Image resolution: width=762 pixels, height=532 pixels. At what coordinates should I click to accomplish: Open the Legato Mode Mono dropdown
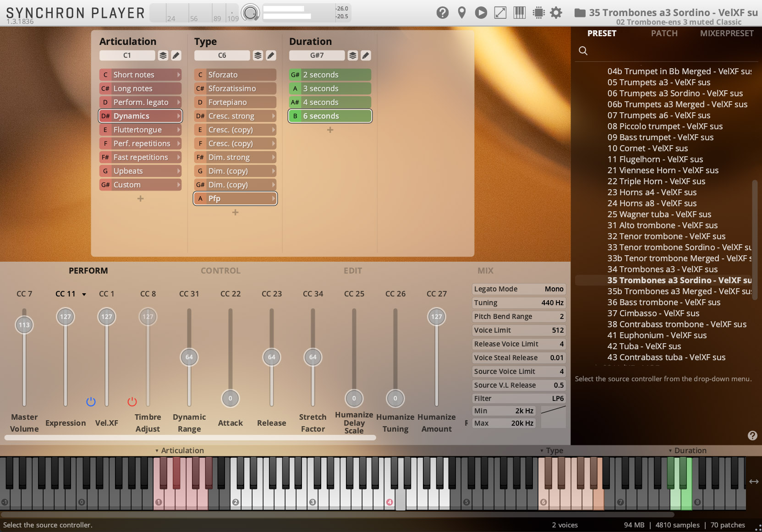519,289
